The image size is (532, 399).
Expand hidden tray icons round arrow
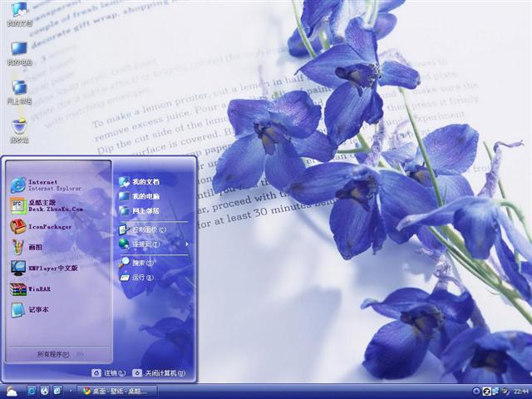click(476, 392)
